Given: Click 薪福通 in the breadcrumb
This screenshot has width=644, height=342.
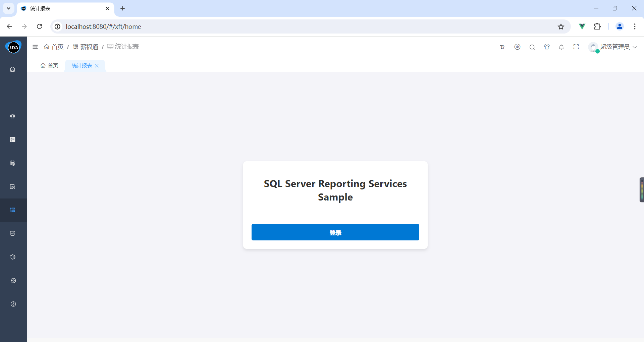Looking at the screenshot, I should tap(89, 47).
